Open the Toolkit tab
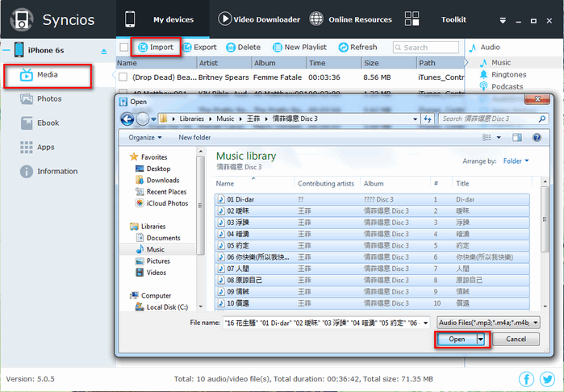 453,19
